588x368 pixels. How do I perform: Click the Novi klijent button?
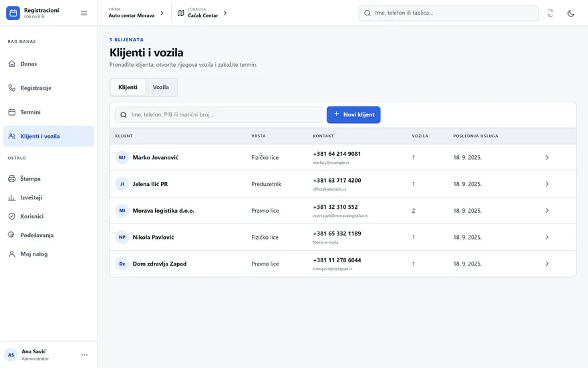click(353, 115)
